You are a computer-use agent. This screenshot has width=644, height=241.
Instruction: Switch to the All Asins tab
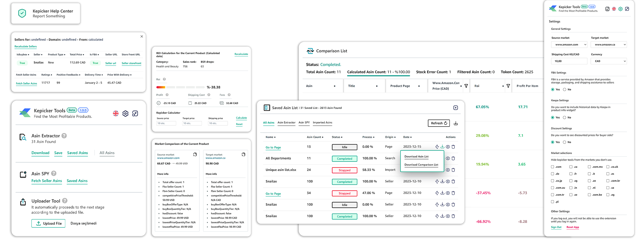click(x=269, y=123)
